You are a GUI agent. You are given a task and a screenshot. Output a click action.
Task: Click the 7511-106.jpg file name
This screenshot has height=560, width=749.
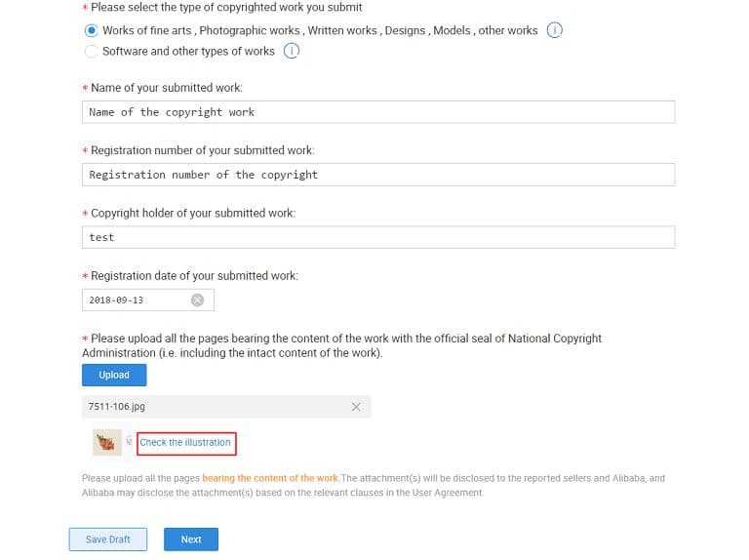coord(117,407)
